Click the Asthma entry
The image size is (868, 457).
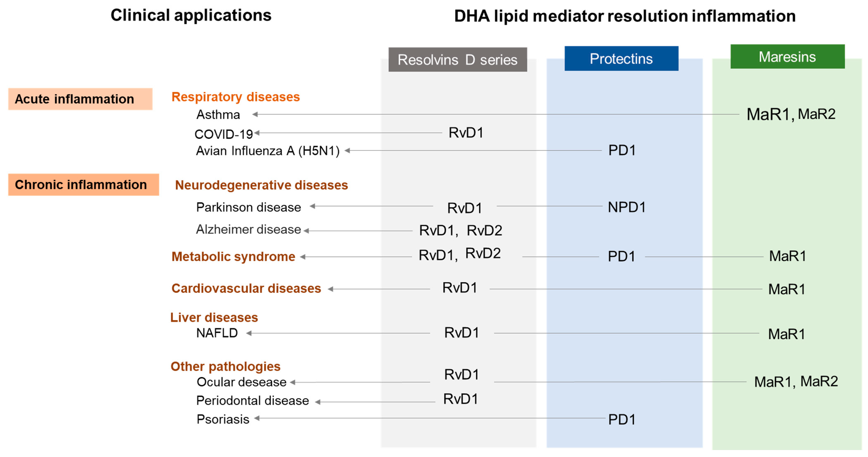pyautogui.click(x=218, y=115)
